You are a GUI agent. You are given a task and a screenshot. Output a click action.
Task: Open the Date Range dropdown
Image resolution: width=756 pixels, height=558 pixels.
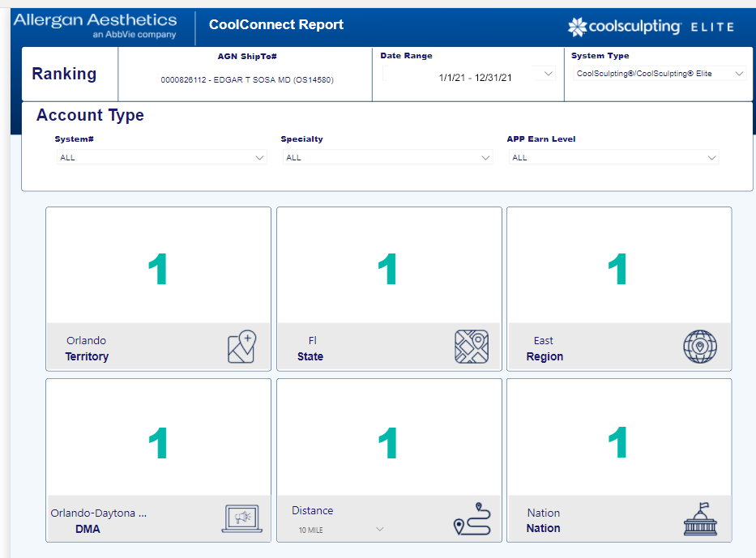(x=468, y=75)
